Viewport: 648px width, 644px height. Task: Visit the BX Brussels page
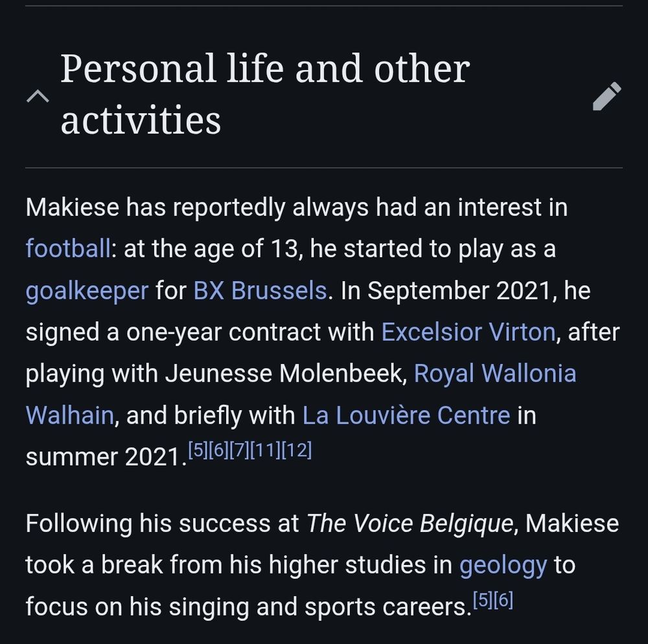pos(258,290)
